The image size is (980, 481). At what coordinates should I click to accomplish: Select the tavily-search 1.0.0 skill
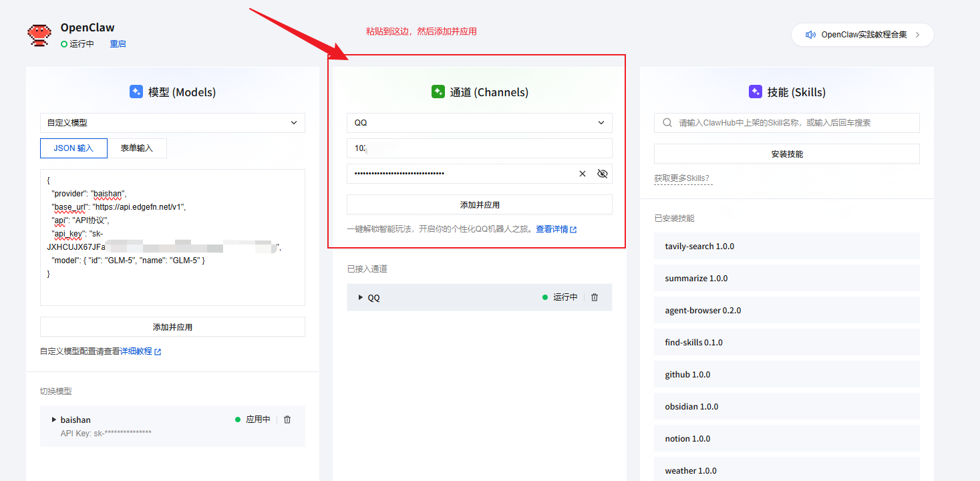(x=786, y=246)
